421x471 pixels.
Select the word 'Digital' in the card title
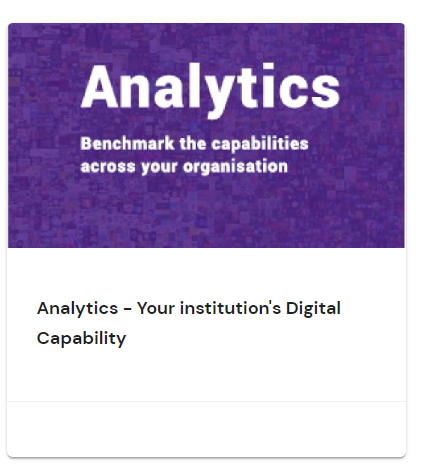(x=313, y=308)
